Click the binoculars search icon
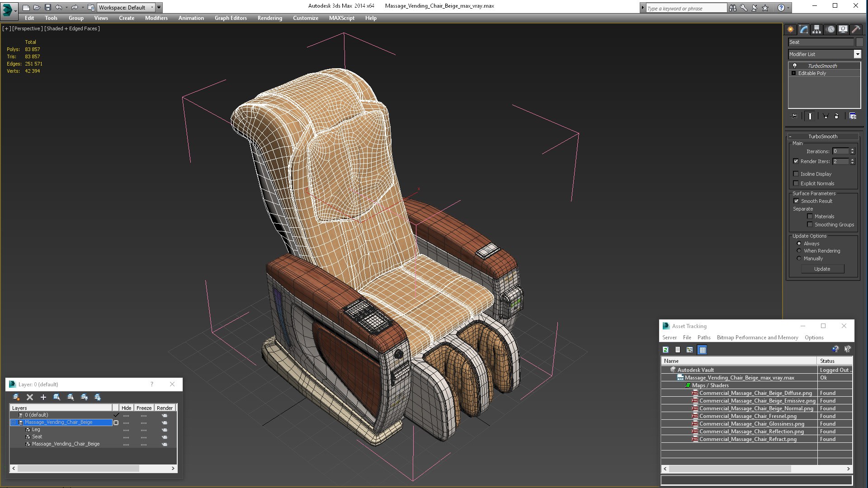The height and width of the screenshot is (488, 868). 732,8
